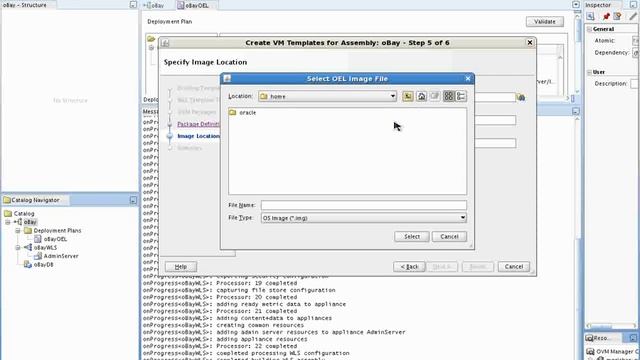
Task: Open the Location dropdown showing home
Action: (x=327, y=96)
